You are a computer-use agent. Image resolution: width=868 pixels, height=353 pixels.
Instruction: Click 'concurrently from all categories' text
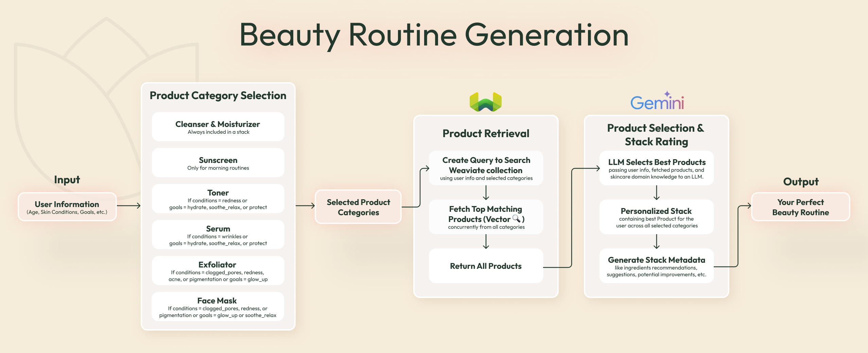(x=486, y=227)
